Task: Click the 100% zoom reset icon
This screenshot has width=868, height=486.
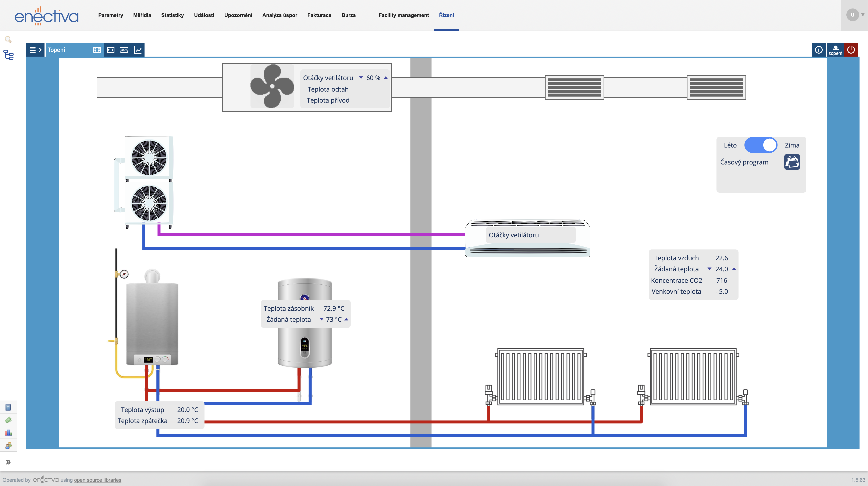Action: point(124,50)
